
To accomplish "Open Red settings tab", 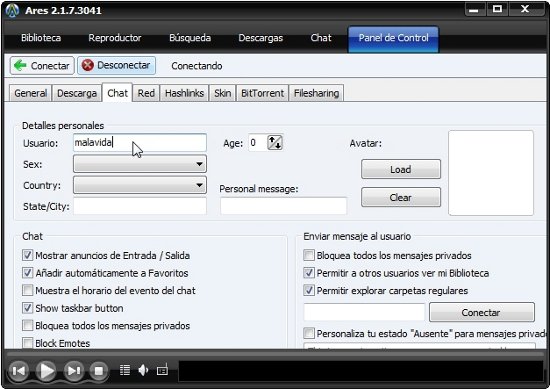I will [146, 93].
